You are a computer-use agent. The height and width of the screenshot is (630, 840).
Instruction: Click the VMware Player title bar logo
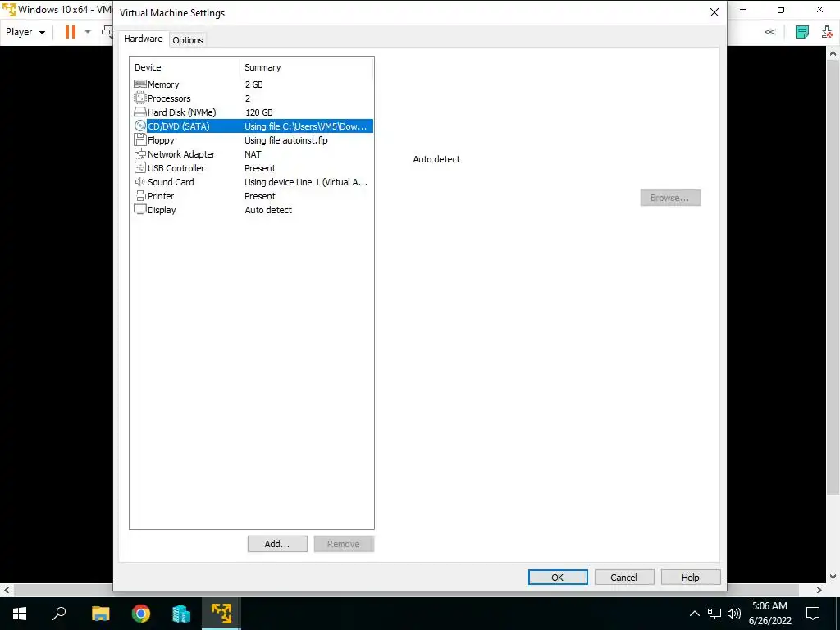point(9,10)
